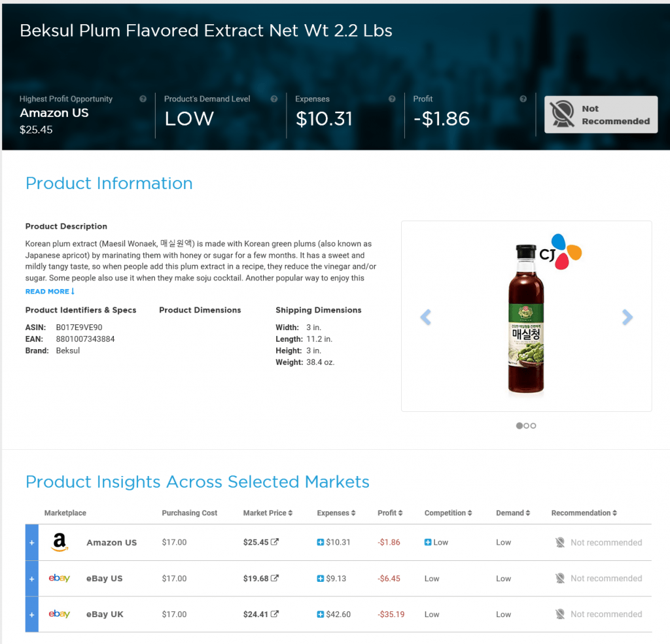Click help icon next to Highest Profit Opportunity

pyautogui.click(x=143, y=99)
